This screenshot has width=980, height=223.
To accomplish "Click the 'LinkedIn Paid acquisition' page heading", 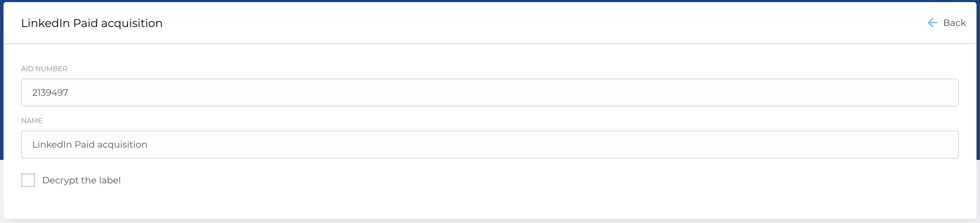I will click(x=92, y=23).
